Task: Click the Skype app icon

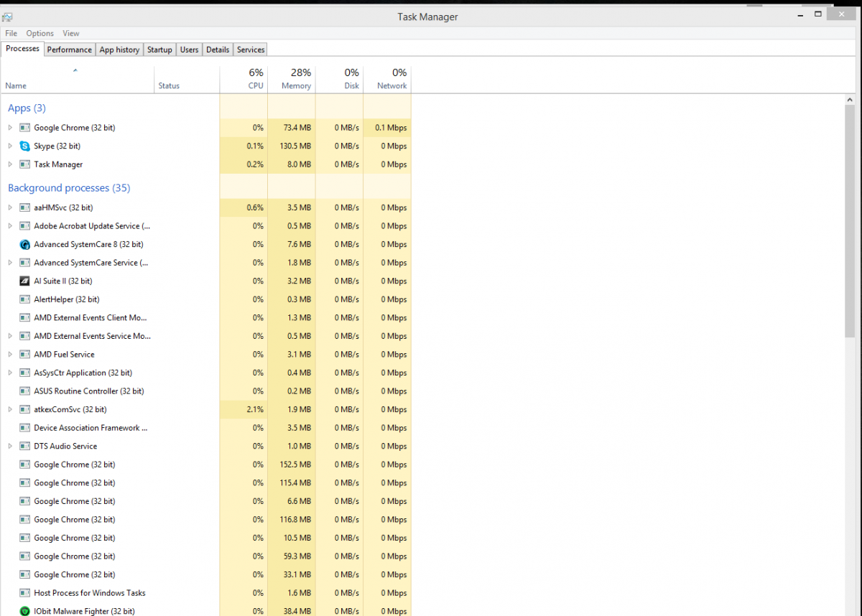Action: tap(24, 146)
